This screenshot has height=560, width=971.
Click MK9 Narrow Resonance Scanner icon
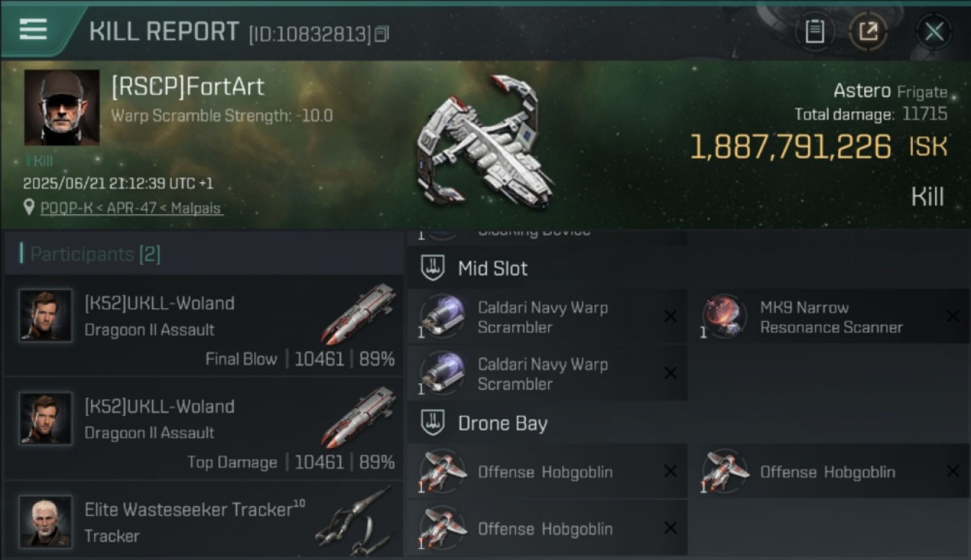coord(724,317)
